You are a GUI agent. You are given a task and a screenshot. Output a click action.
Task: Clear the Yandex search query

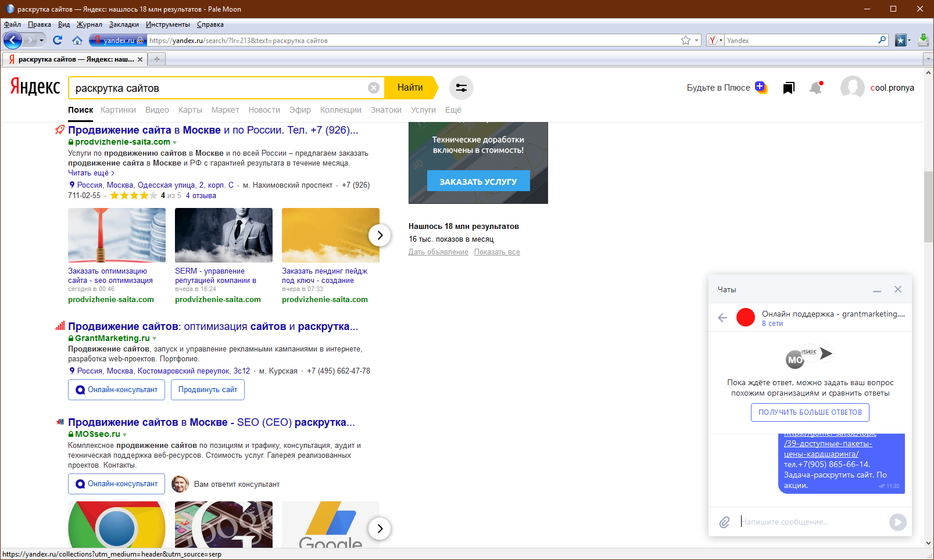tap(374, 88)
